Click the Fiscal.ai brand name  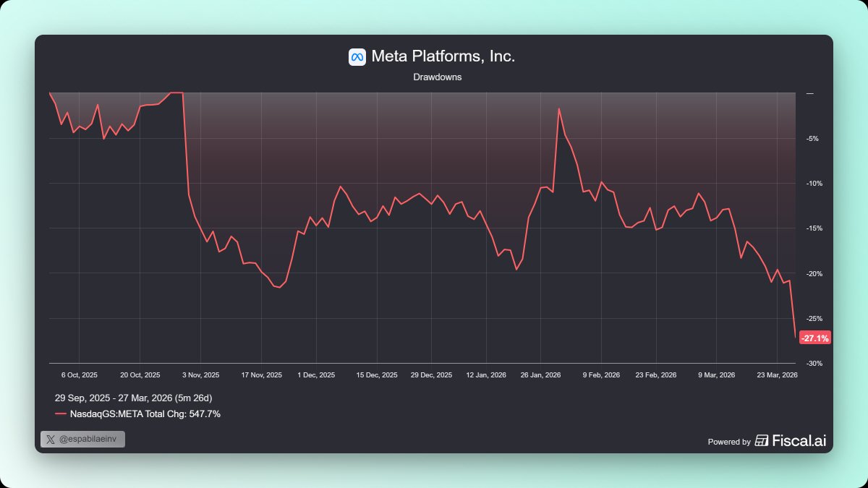[799, 441]
